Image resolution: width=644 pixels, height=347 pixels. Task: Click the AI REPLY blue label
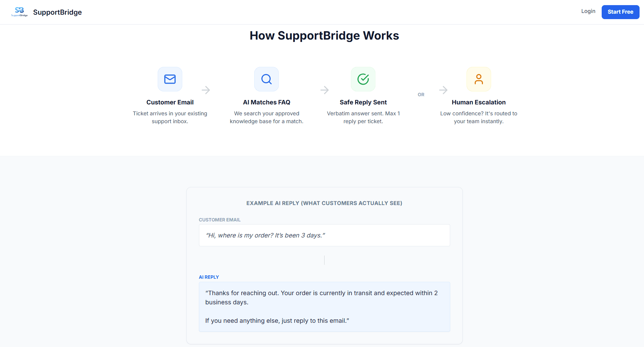click(x=209, y=277)
